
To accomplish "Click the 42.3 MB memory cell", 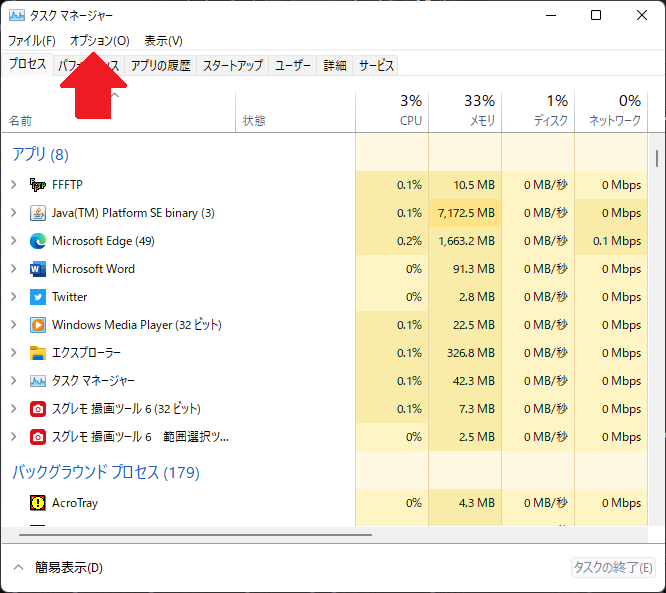I will point(465,381).
